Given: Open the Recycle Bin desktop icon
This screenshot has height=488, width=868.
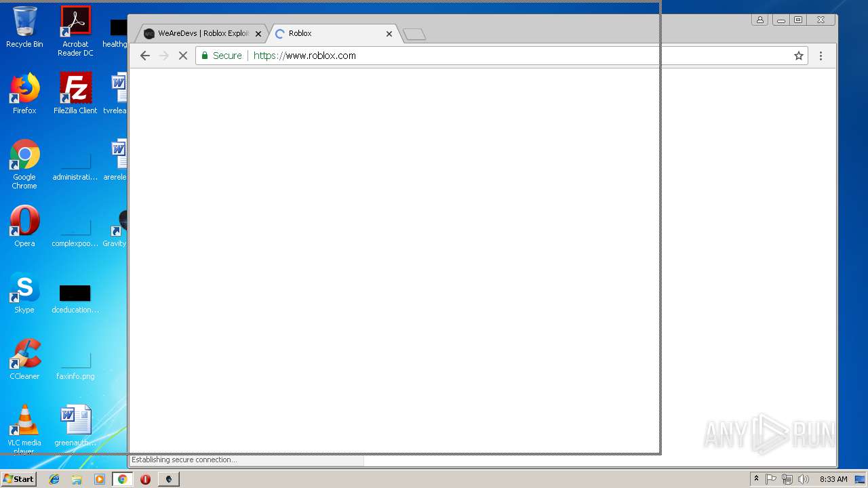Looking at the screenshot, I should 24,27.
